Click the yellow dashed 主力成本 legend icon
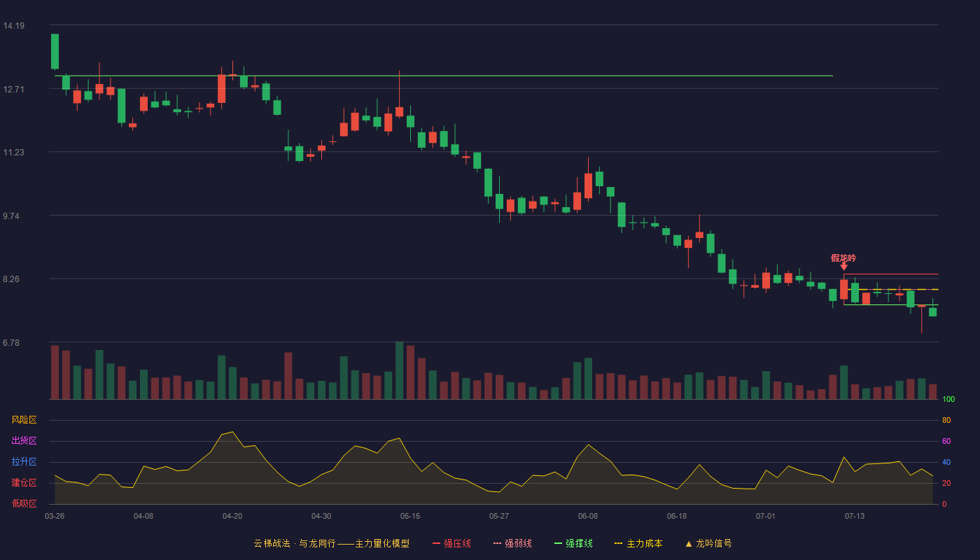Screen dimensions: 980x560 pos(618,543)
